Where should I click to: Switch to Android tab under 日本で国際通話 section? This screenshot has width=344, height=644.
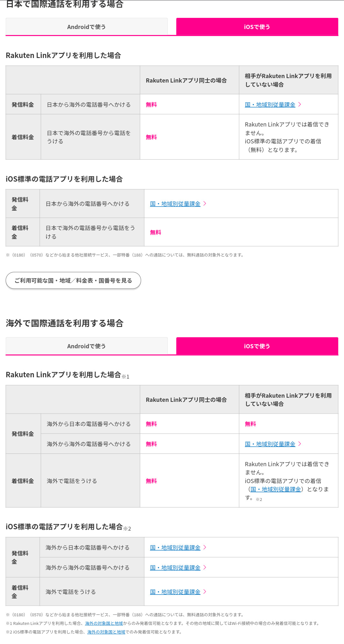coord(86,27)
